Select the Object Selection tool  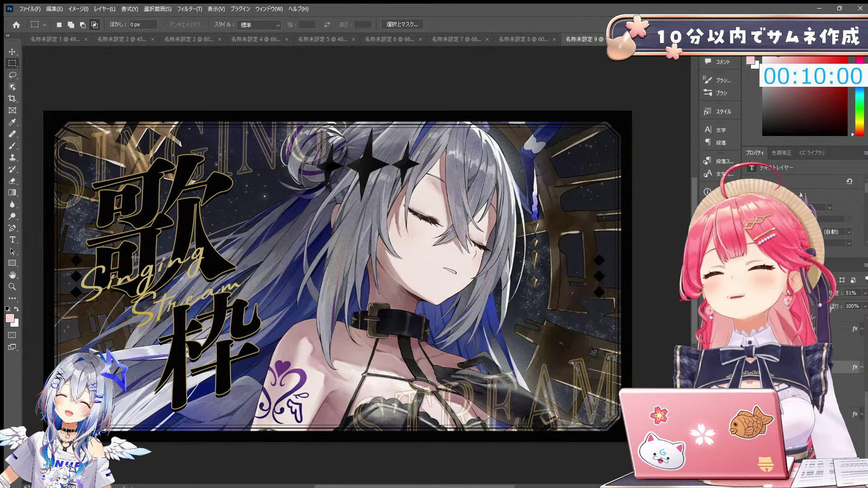coord(12,87)
